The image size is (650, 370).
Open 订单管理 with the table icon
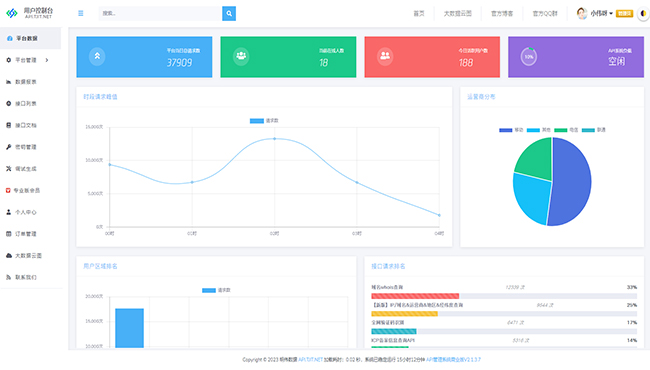[x=8, y=234]
